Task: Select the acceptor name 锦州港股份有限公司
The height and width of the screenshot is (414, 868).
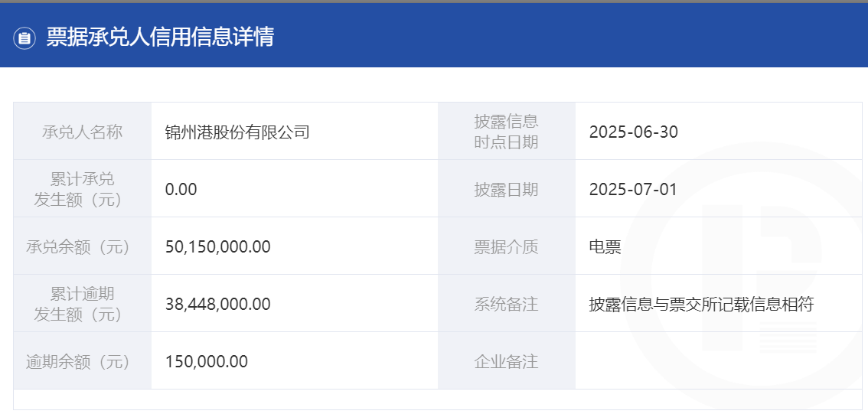Action: tap(237, 132)
